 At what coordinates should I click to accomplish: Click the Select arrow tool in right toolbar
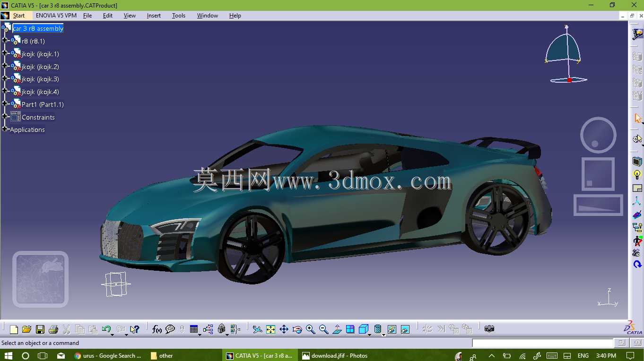click(x=638, y=118)
